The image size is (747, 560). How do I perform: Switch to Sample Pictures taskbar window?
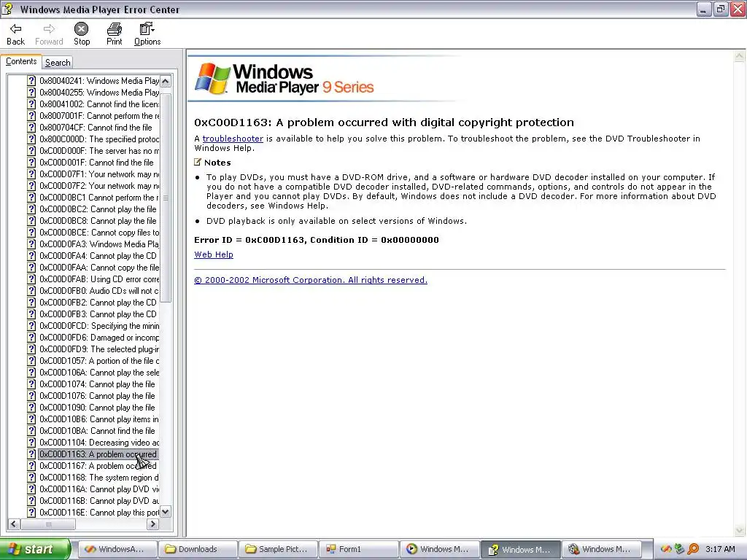(x=279, y=550)
